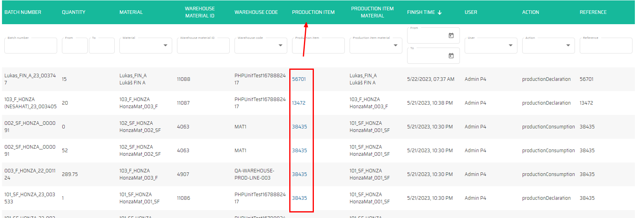Open calendar picker for Finish time From
644x218 pixels.
pos(451,36)
